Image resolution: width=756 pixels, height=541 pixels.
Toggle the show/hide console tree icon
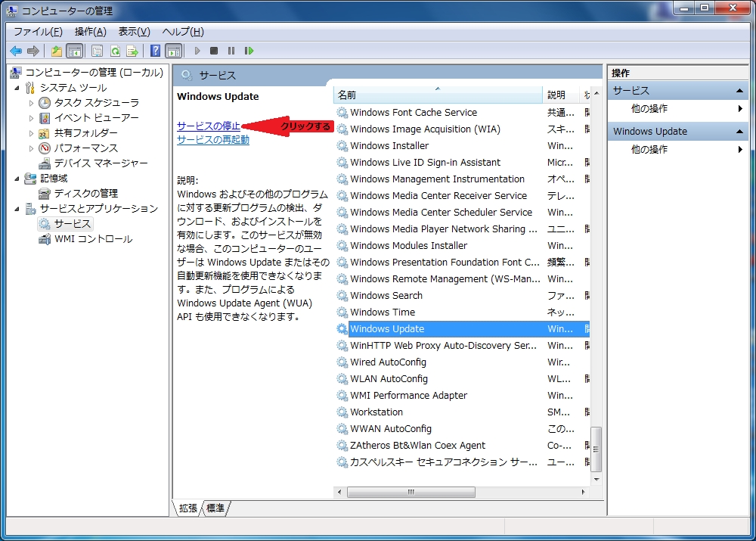click(75, 51)
